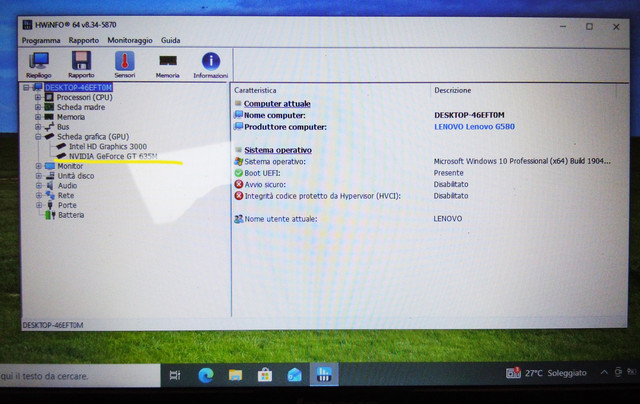Open the Informazioni toolbar icon
This screenshot has height=404, width=640.
(x=211, y=65)
